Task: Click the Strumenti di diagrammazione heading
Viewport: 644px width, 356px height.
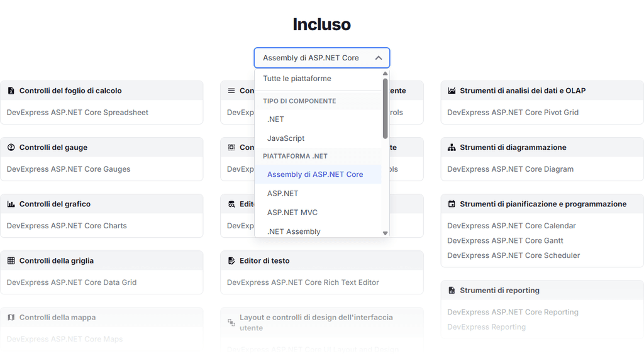Action: pos(513,147)
